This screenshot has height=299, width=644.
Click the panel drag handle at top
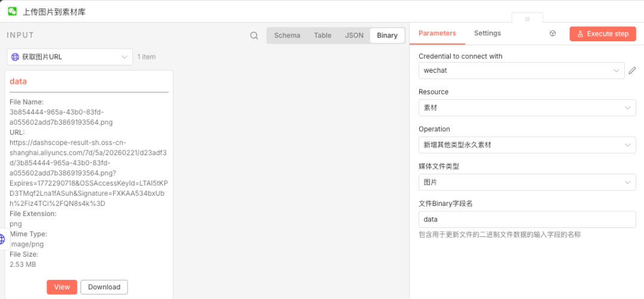tap(527, 19)
